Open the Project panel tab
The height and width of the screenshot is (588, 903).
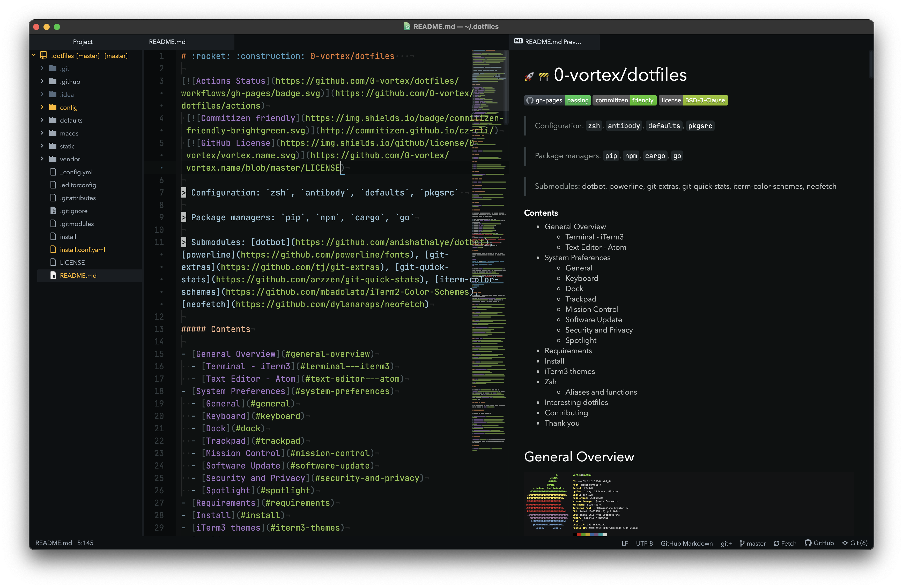click(x=82, y=42)
